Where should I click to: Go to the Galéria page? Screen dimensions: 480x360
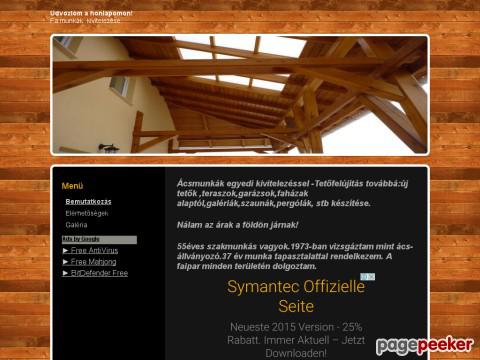click(76, 225)
